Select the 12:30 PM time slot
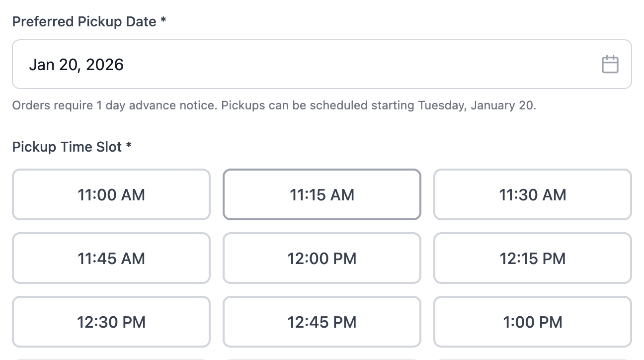Viewport: 644px width, 360px height. pyautogui.click(x=111, y=322)
